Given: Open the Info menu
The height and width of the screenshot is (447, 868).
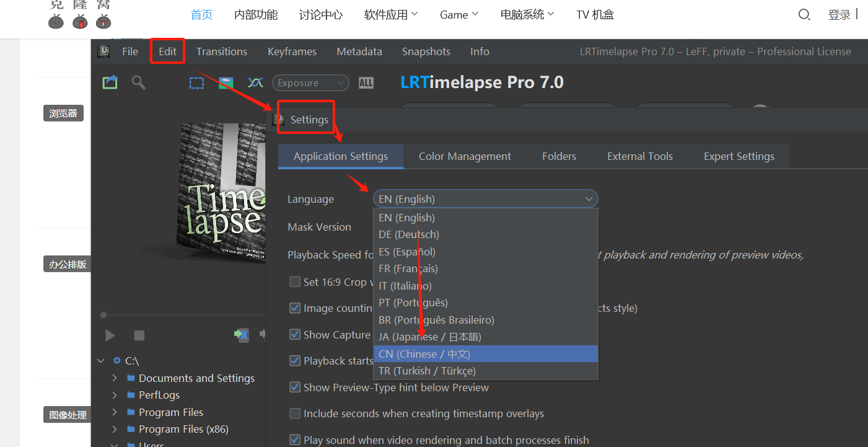Looking at the screenshot, I should (480, 51).
